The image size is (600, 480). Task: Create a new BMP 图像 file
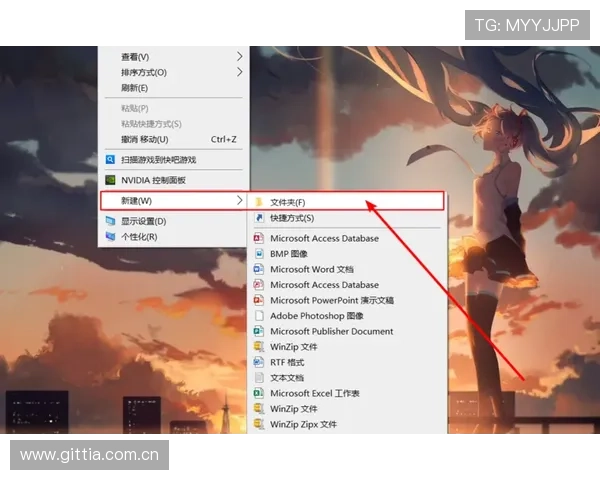[x=347, y=254]
